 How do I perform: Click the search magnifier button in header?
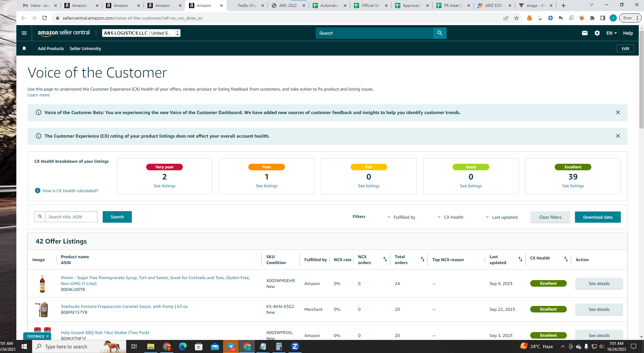(440, 33)
